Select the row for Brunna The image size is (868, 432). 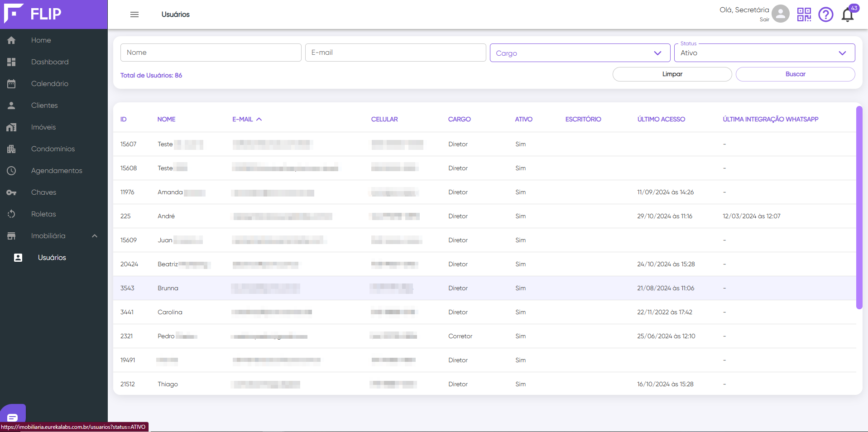(484, 288)
